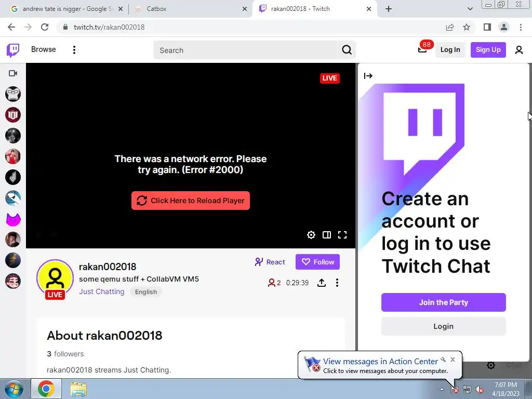Open the red shield logo channel
The height and width of the screenshot is (399, 532).
[x=13, y=115]
